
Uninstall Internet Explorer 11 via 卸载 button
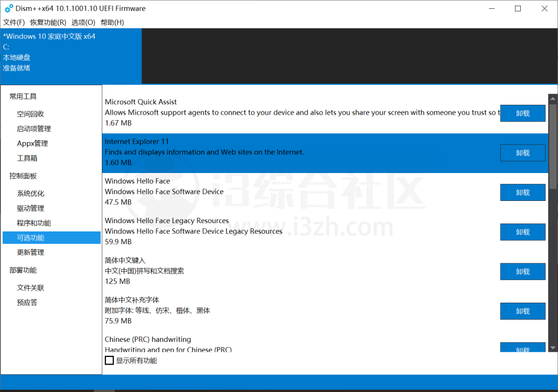pyautogui.click(x=522, y=152)
